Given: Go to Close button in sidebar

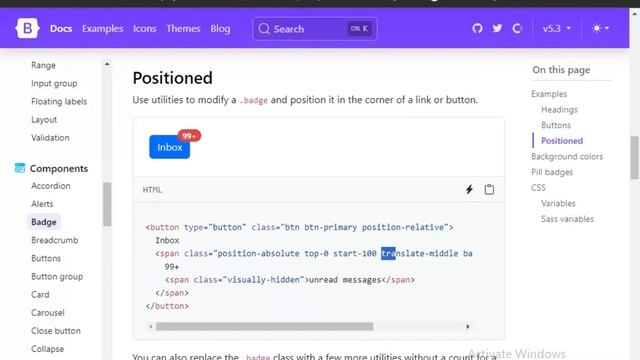Looking at the screenshot, I should pyautogui.click(x=56, y=331).
